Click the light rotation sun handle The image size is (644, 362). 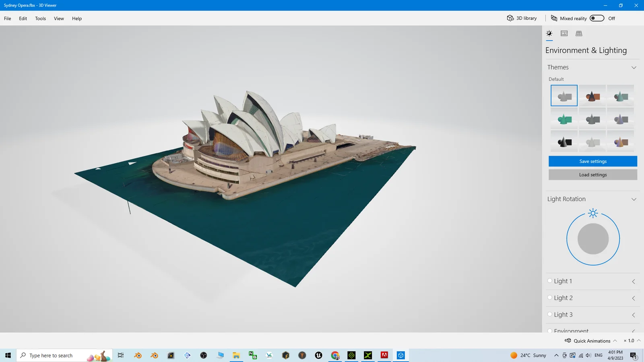point(592,213)
